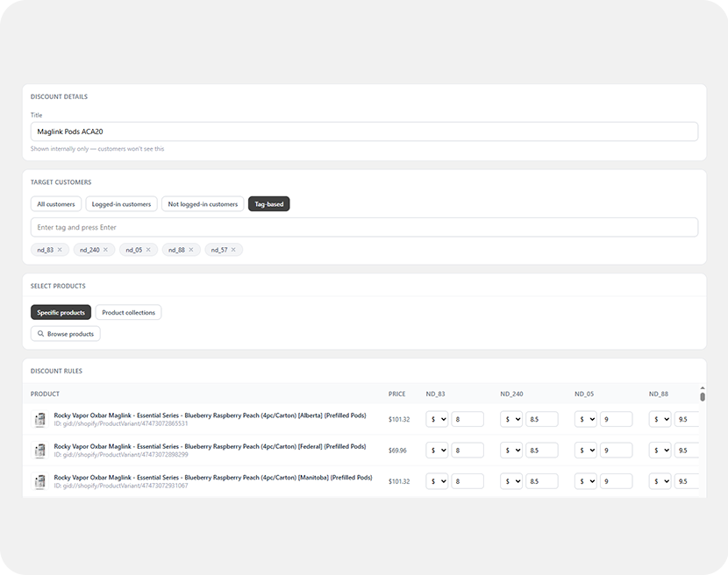
Task: Click the ND_83 column header
Action: click(435, 394)
